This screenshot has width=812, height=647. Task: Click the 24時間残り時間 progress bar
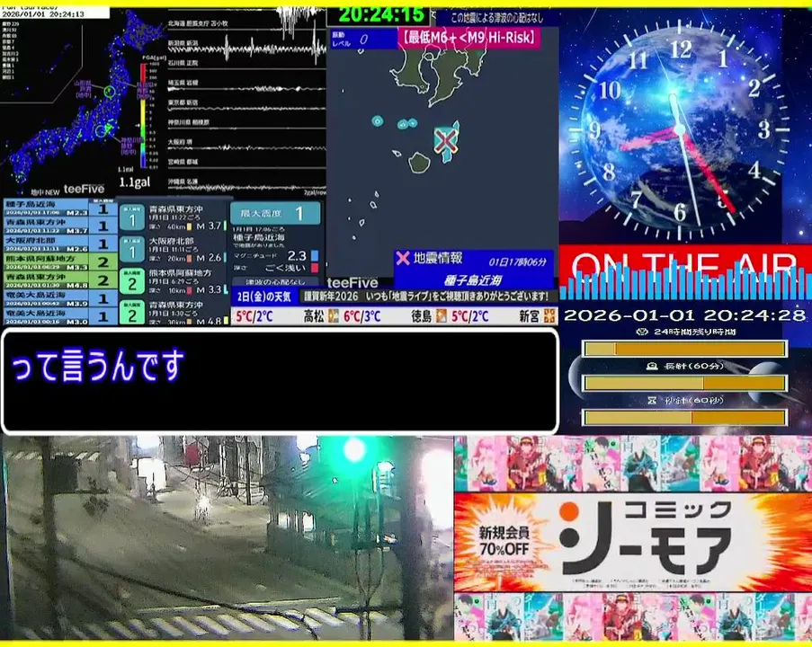[685, 349]
